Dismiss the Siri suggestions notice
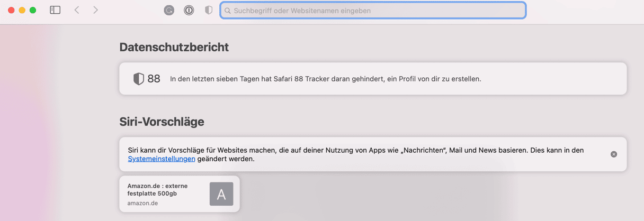The image size is (644, 221). pyautogui.click(x=614, y=154)
